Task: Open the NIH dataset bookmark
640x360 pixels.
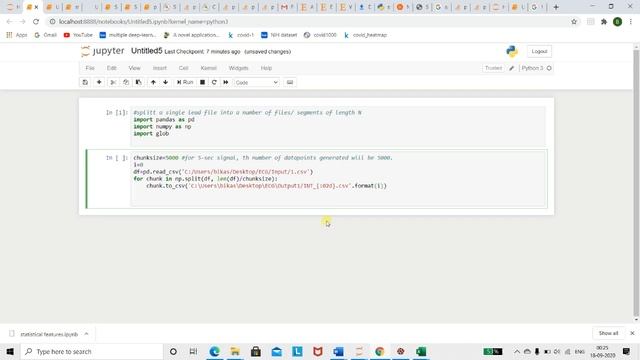Action: [279, 35]
